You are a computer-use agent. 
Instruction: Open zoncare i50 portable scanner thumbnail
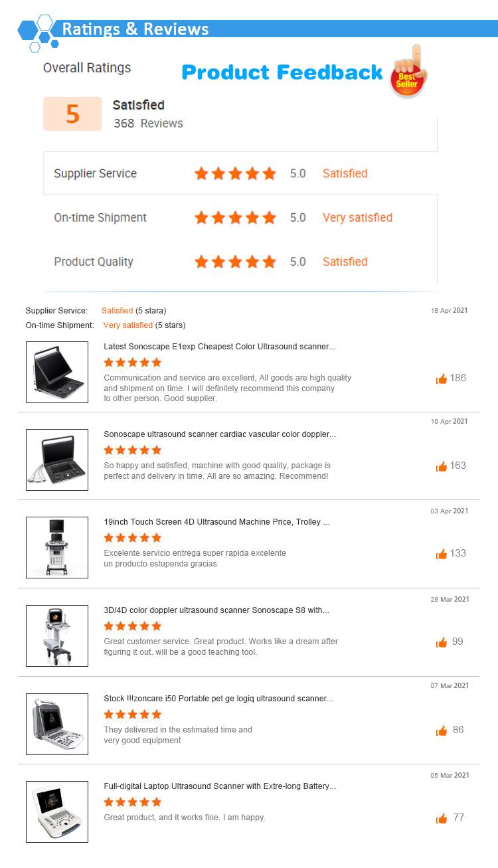57,724
